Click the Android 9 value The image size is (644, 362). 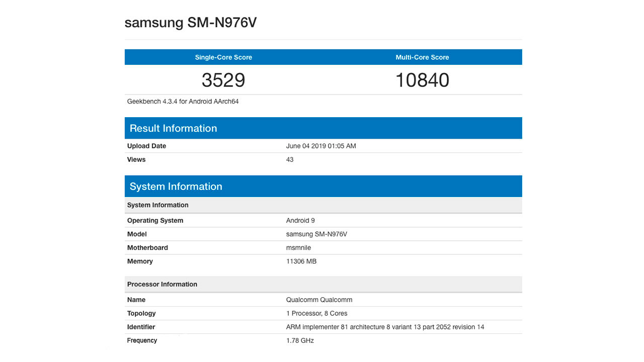coord(300,221)
